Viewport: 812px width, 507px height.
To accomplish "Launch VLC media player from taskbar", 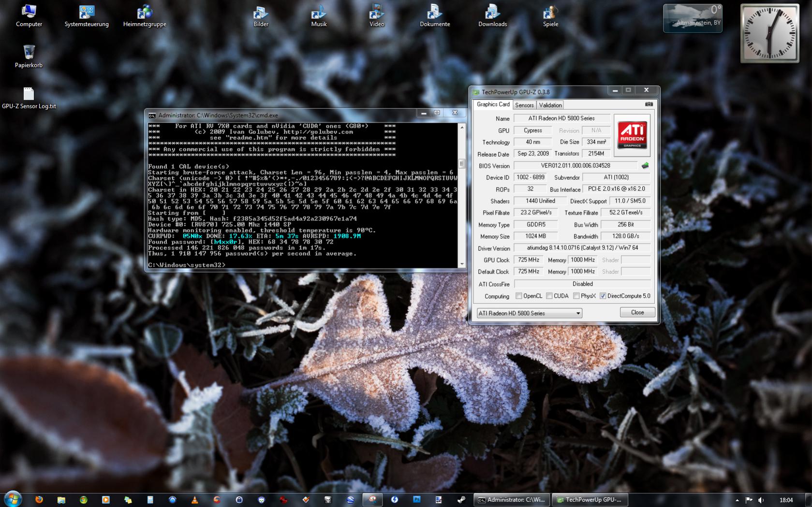I will pos(194,500).
